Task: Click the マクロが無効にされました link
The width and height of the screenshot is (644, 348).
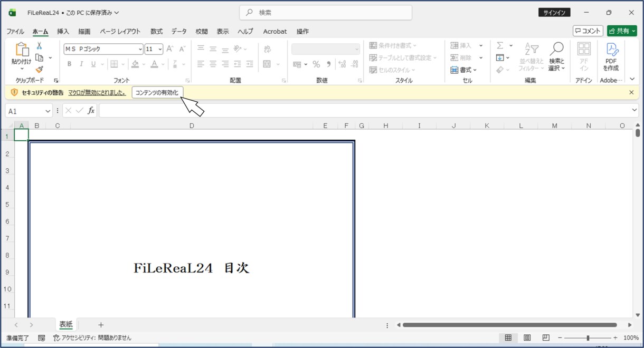Action: (x=97, y=92)
